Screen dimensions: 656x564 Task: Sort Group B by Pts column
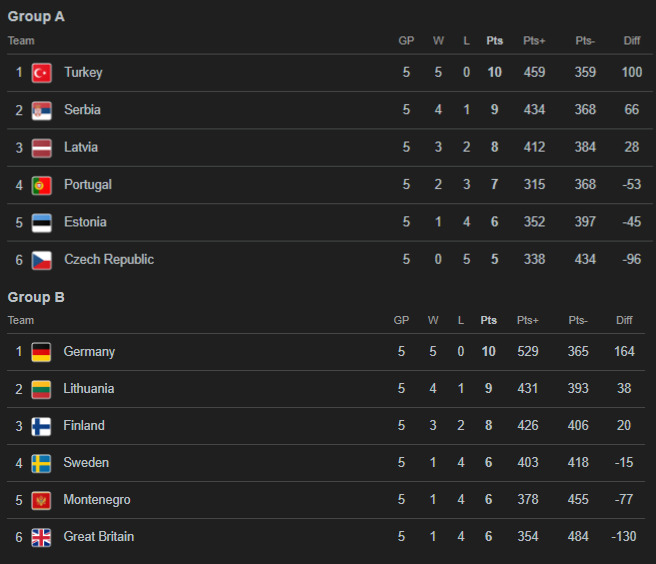tap(488, 321)
